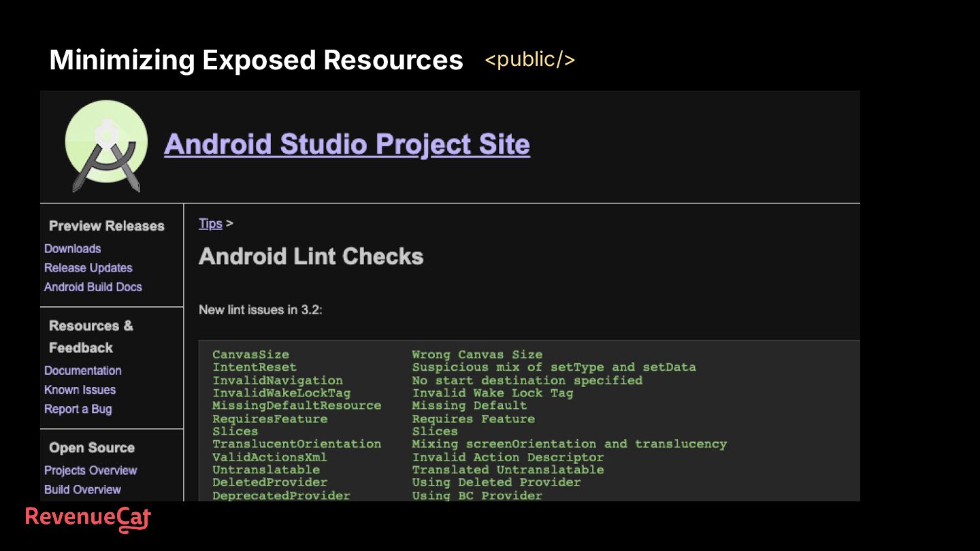
Task: Click the Android Lint Checks page heading
Action: [311, 256]
